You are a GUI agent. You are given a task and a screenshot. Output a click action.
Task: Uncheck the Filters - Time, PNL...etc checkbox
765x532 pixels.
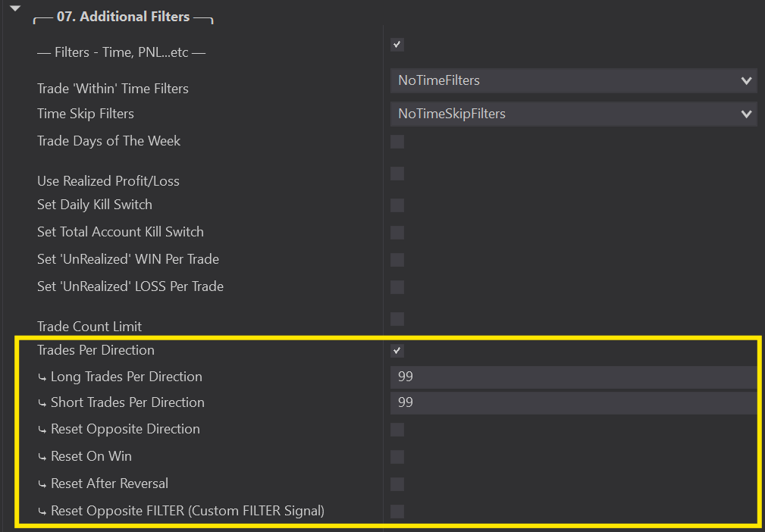(x=397, y=45)
